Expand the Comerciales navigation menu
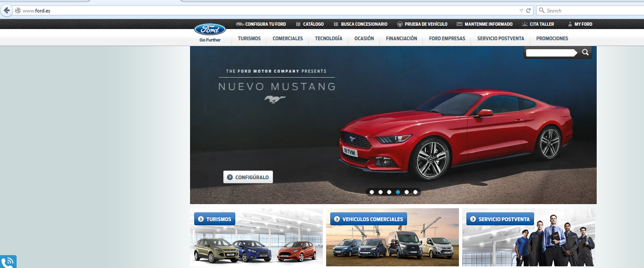This screenshot has height=268, width=644. 288,39
